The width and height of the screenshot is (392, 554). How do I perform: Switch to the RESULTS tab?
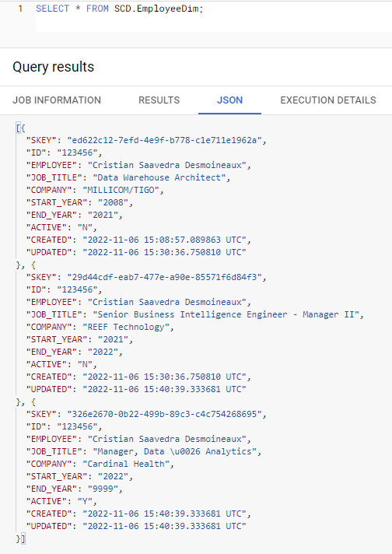[159, 100]
